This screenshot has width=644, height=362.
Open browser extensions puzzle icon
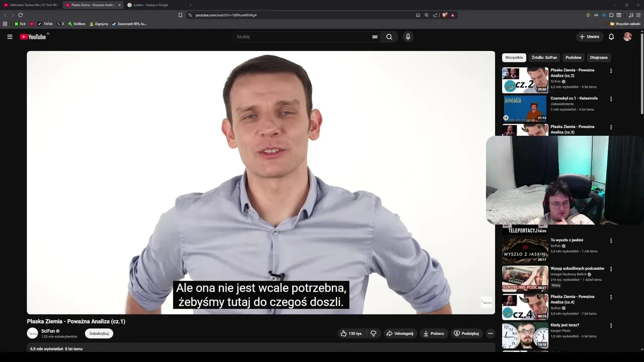[611, 15]
